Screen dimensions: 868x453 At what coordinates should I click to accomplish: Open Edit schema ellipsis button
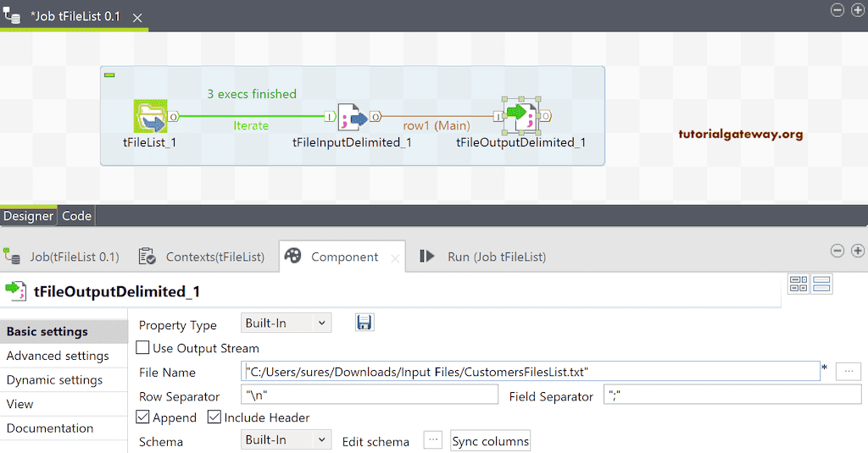[x=433, y=440]
